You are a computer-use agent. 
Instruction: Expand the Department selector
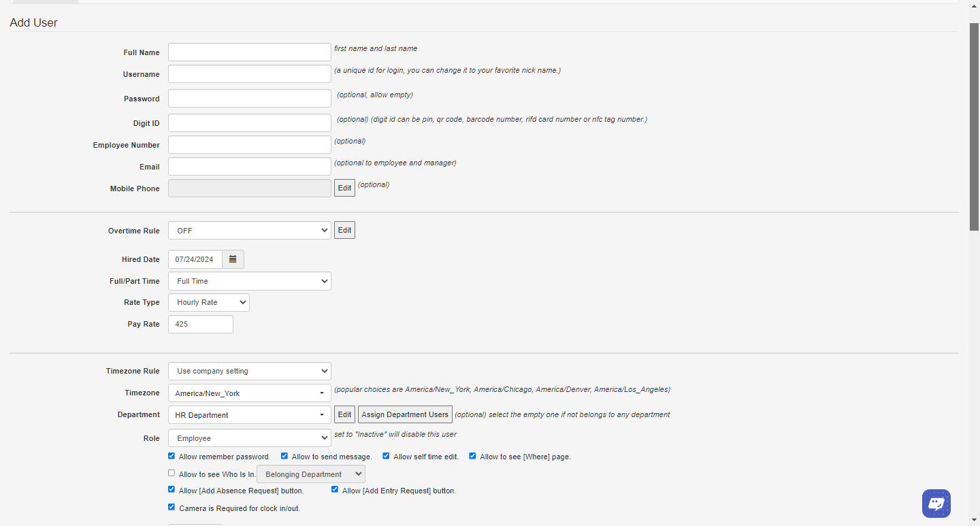249,415
